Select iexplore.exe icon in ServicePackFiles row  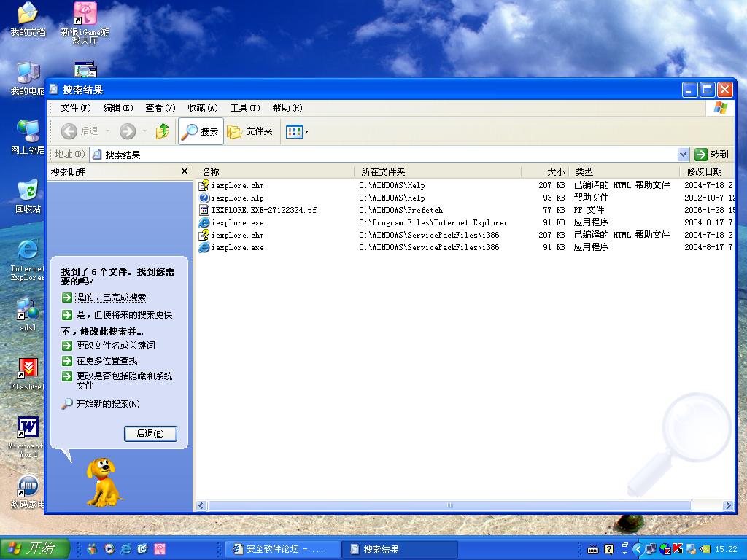tap(204, 247)
